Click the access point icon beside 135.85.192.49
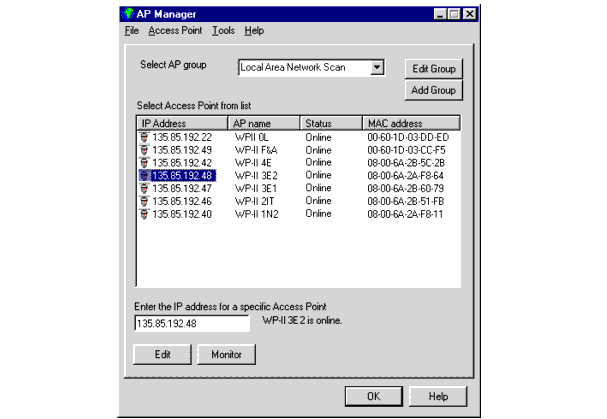This screenshot has height=419, width=607. [x=144, y=150]
